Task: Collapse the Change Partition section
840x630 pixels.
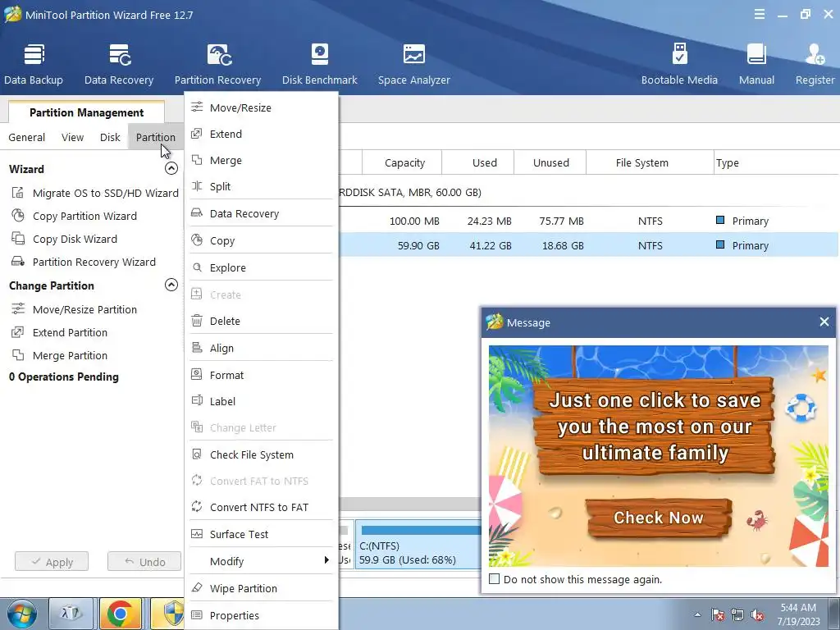Action: [171, 285]
